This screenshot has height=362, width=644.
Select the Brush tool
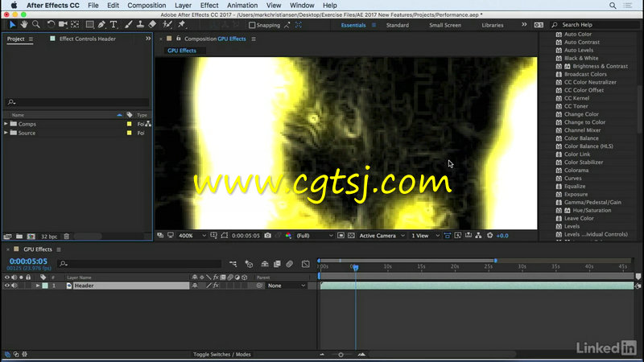coord(129,25)
